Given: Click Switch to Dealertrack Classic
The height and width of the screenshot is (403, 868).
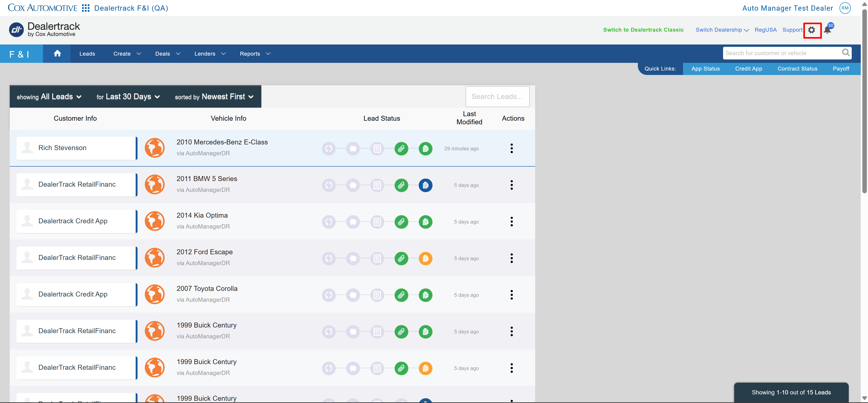Looking at the screenshot, I should 643,30.
